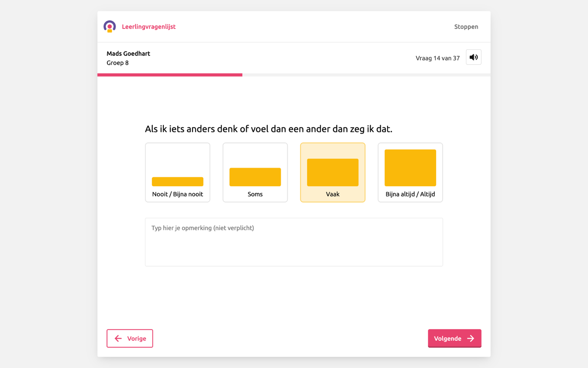Click the small yellow bar in Nooit option
This screenshot has height=368, width=588.
tap(178, 181)
